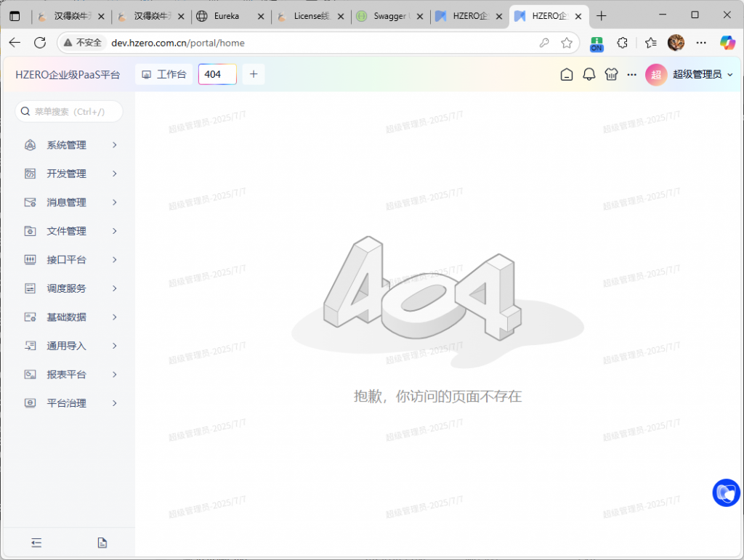Screen dimensions: 744x560
Task: Add this page to favorites star
Action: pyautogui.click(x=567, y=43)
